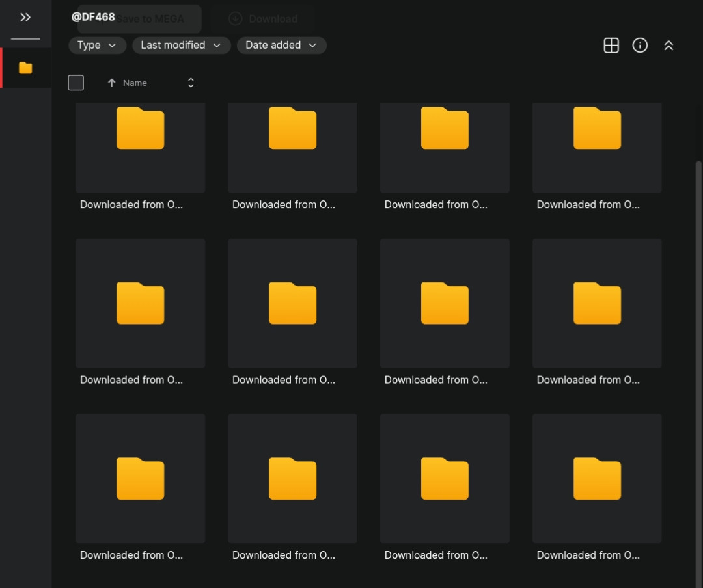Click the double up chevron collapse icon

click(x=669, y=45)
